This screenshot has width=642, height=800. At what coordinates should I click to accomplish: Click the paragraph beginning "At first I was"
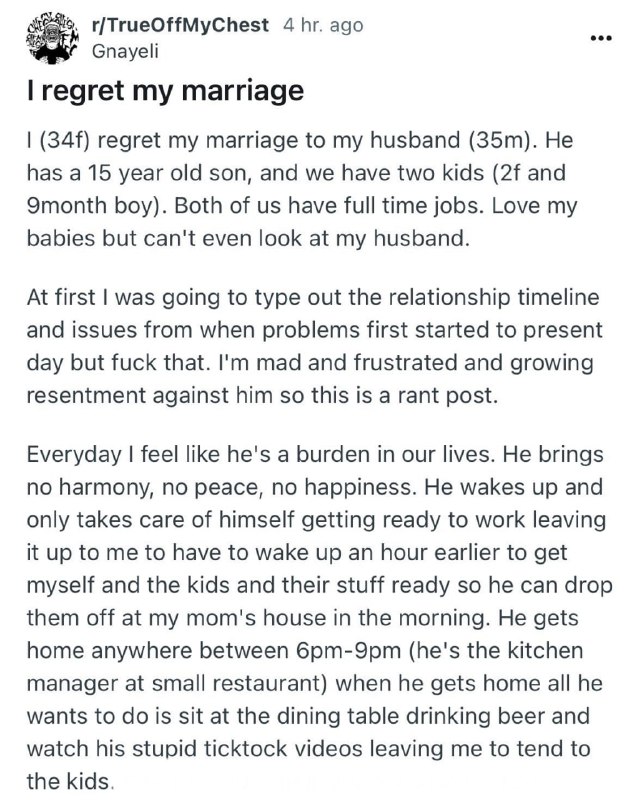(x=314, y=346)
